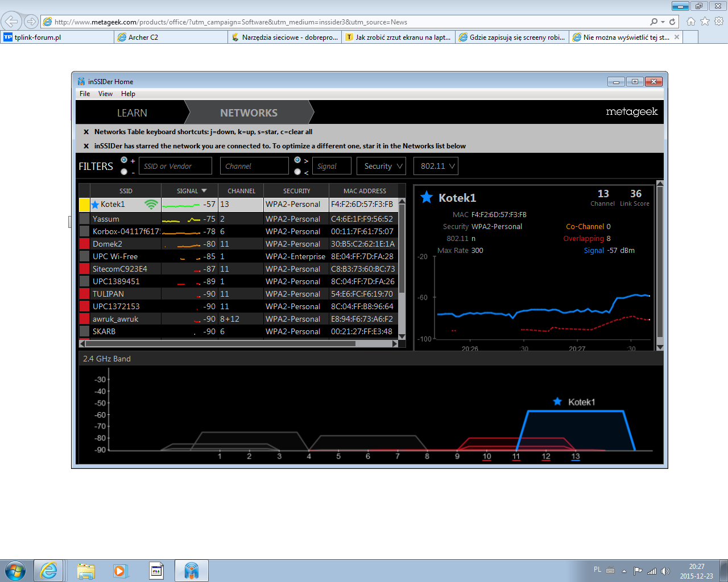The height and width of the screenshot is (582, 728).
Task: Open inSSIDer from the Windows taskbar
Action: coord(191,570)
